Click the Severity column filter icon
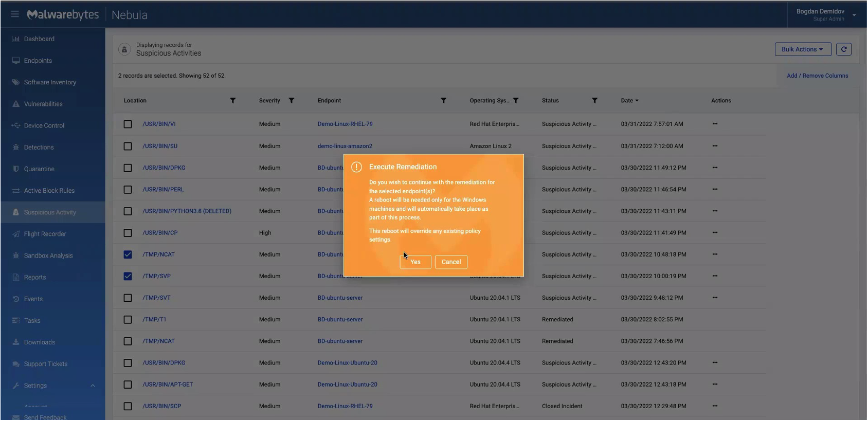 tap(291, 101)
